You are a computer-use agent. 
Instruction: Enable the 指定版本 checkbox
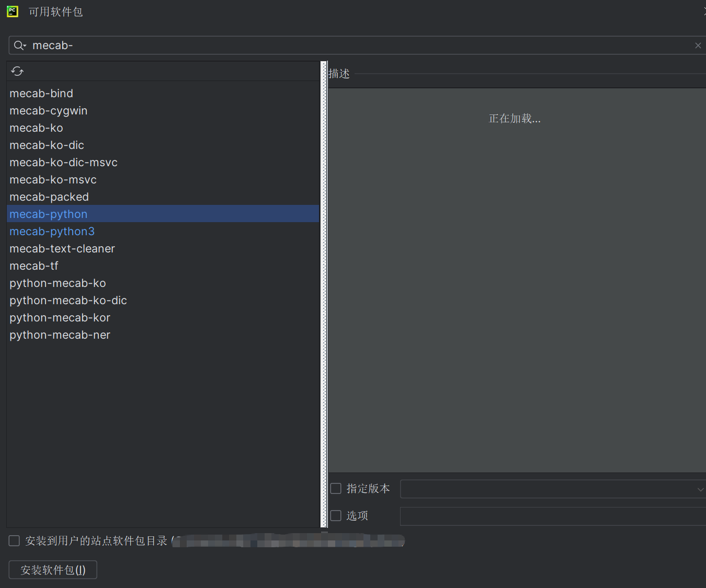click(x=336, y=488)
